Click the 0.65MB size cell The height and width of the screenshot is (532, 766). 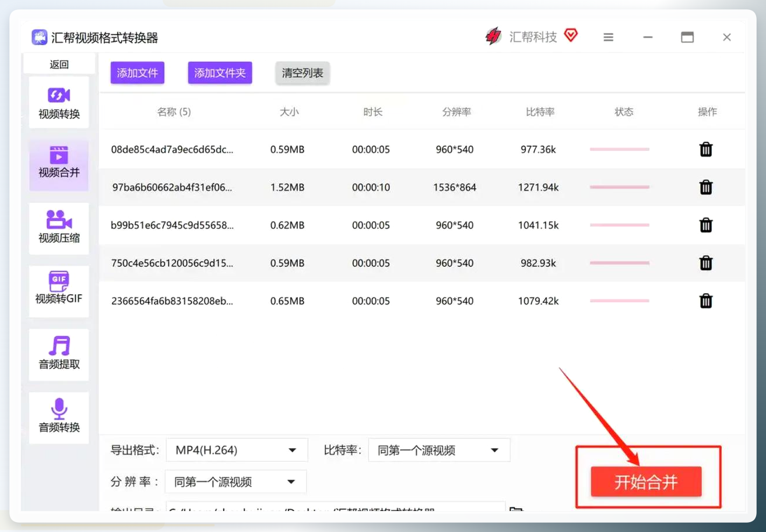point(287,301)
